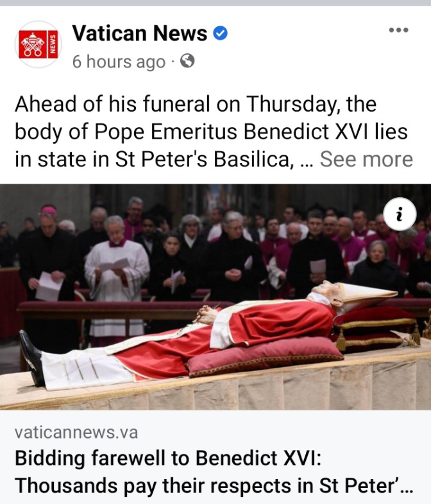Click the crossed keys emblem in logo
Viewport: 431px width, 504px height.
tap(33, 44)
